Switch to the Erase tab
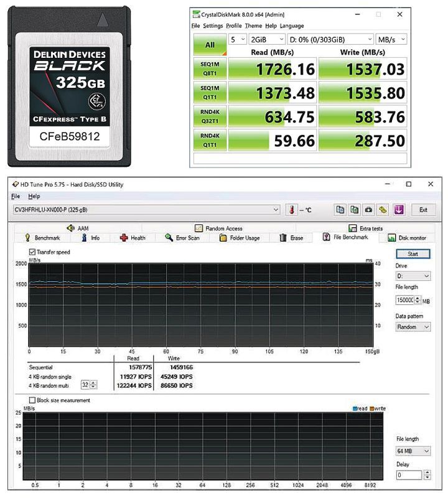This screenshot has height=498, width=448. [x=291, y=238]
